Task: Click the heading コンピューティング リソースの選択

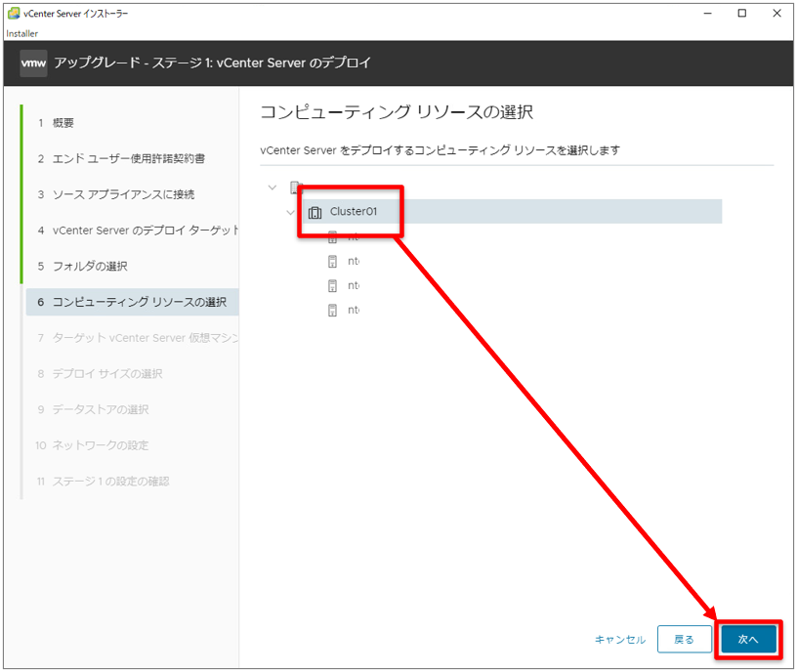Action: pyautogui.click(x=397, y=111)
